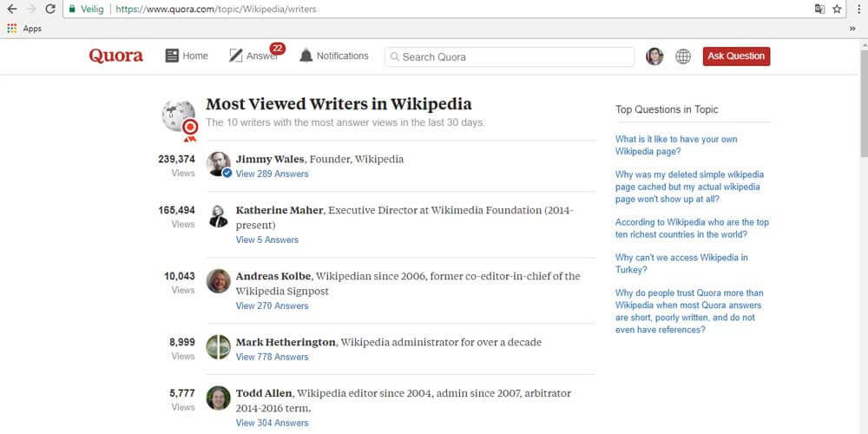This screenshot has height=434, width=868.
Task: Open the translate page icon
Action: tap(820, 9)
